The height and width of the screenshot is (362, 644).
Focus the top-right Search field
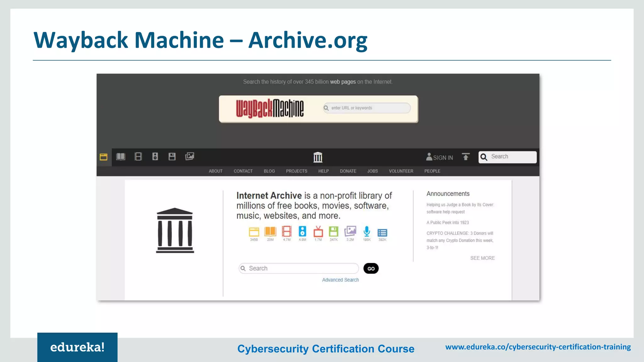pyautogui.click(x=508, y=157)
